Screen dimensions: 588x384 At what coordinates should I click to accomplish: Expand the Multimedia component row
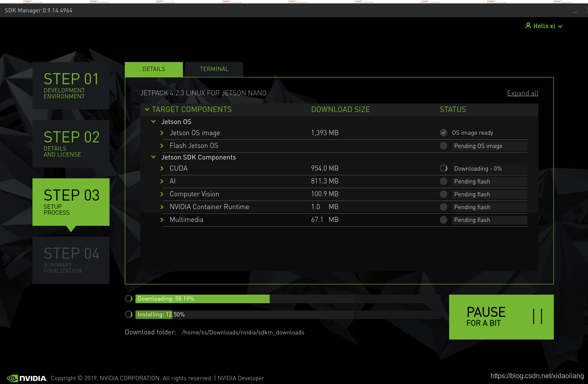click(162, 220)
